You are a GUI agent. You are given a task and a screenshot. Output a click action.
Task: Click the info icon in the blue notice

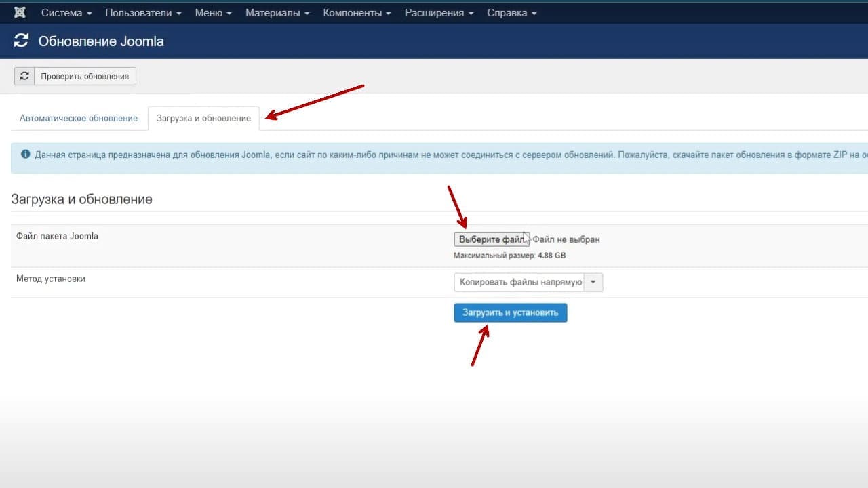tap(26, 155)
